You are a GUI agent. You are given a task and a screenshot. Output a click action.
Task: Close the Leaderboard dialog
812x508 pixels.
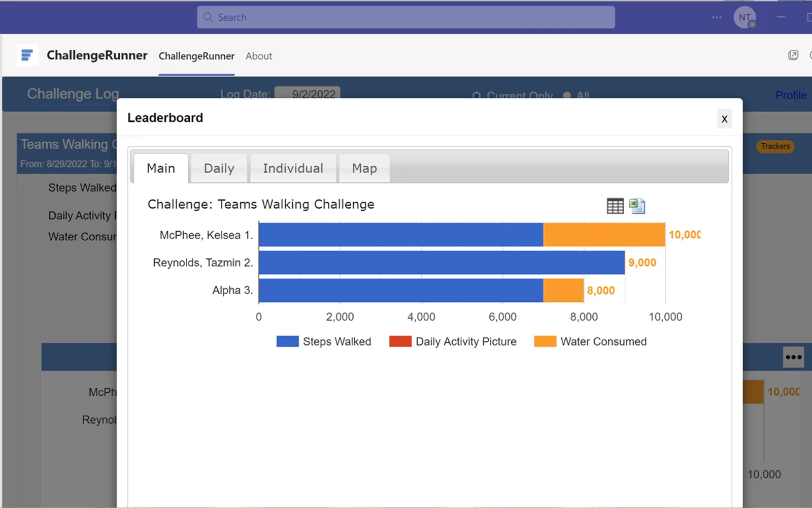tap(724, 119)
